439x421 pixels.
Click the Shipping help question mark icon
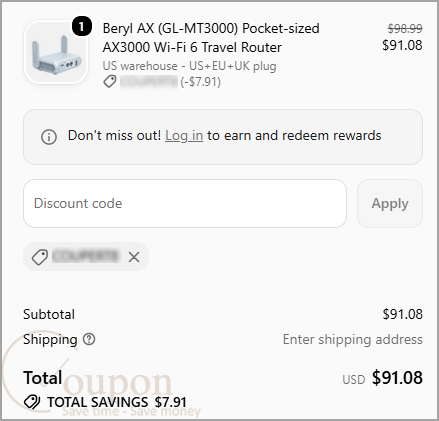coord(89,339)
